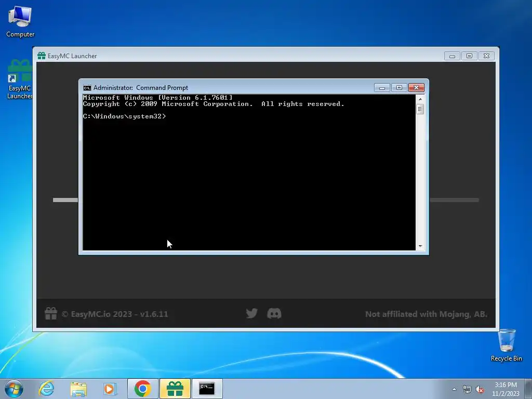Open Windows Media Player from the taskbar
Screen dimensions: 532x399
pos(110,389)
